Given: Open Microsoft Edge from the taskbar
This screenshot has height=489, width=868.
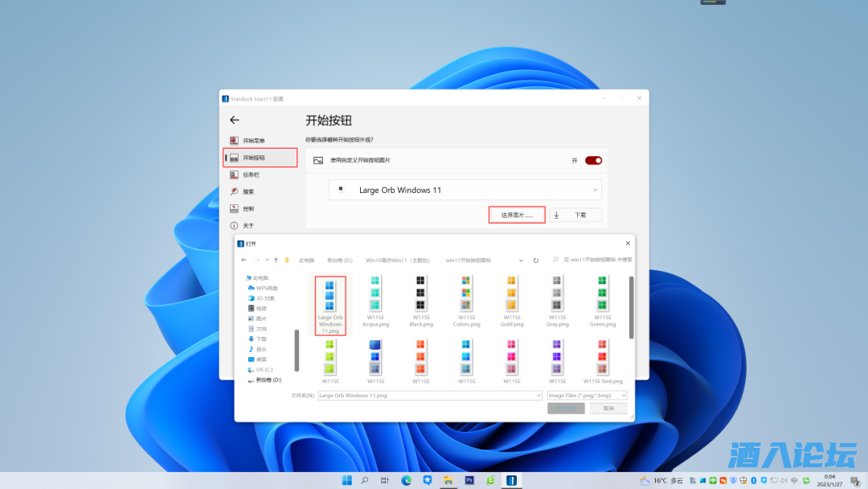Looking at the screenshot, I should pos(407,480).
